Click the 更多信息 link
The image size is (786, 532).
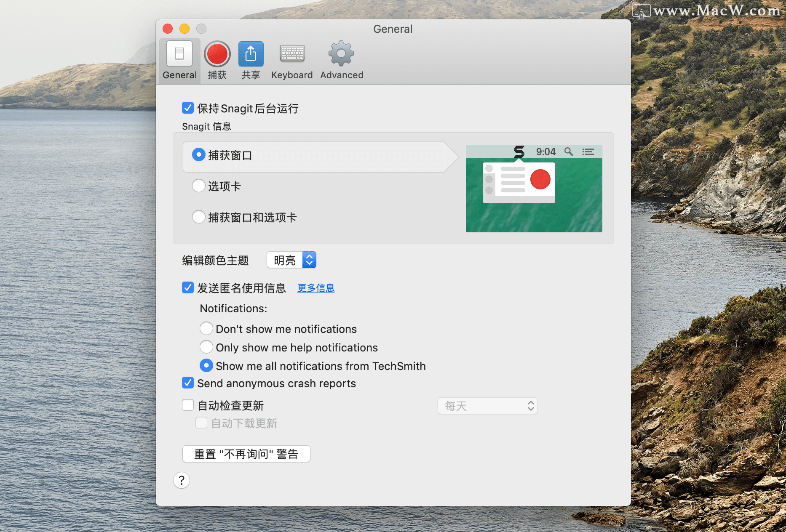316,288
